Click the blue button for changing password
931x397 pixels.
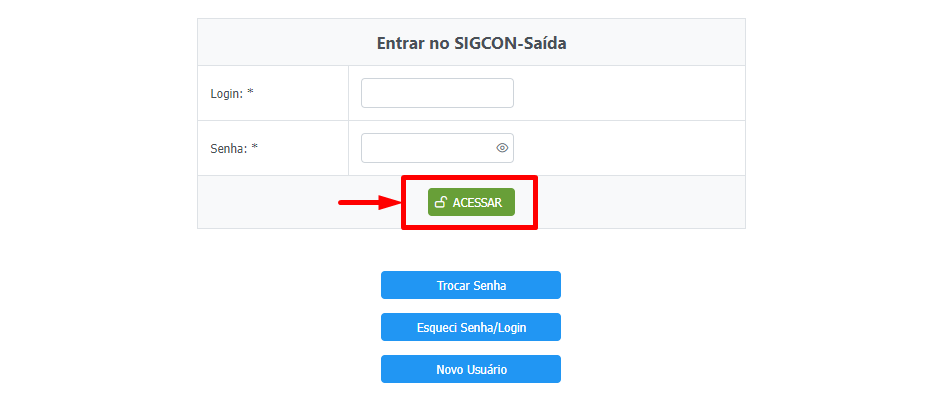pyautogui.click(x=471, y=285)
